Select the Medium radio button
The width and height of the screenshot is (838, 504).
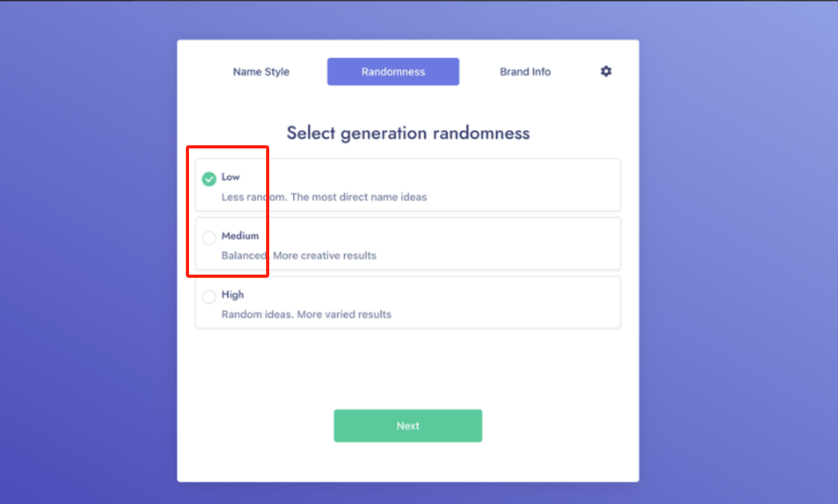[209, 237]
